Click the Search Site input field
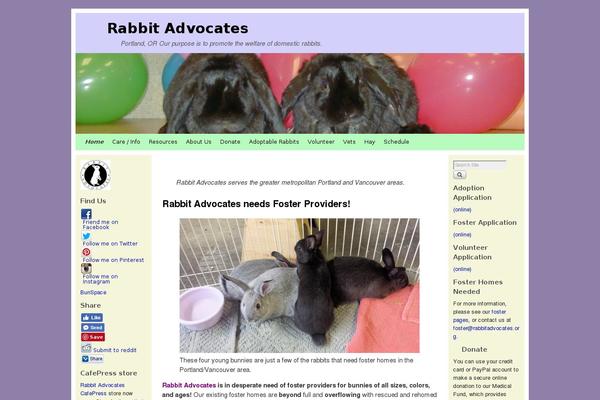Image resolution: width=600 pixels, height=400 pixels. pyautogui.click(x=479, y=165)
